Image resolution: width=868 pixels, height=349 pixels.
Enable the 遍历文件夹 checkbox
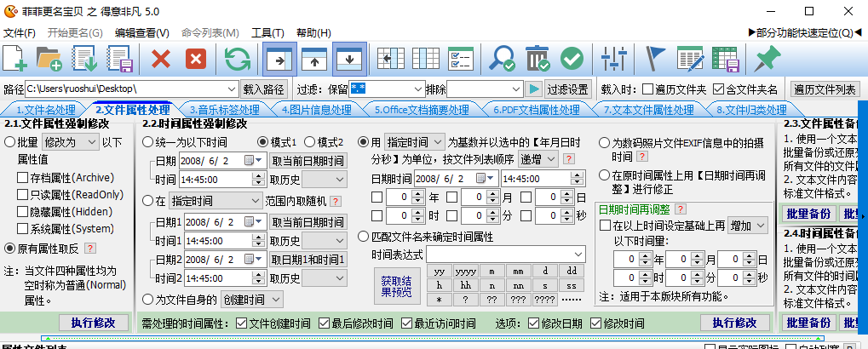[x=648, y=89]
